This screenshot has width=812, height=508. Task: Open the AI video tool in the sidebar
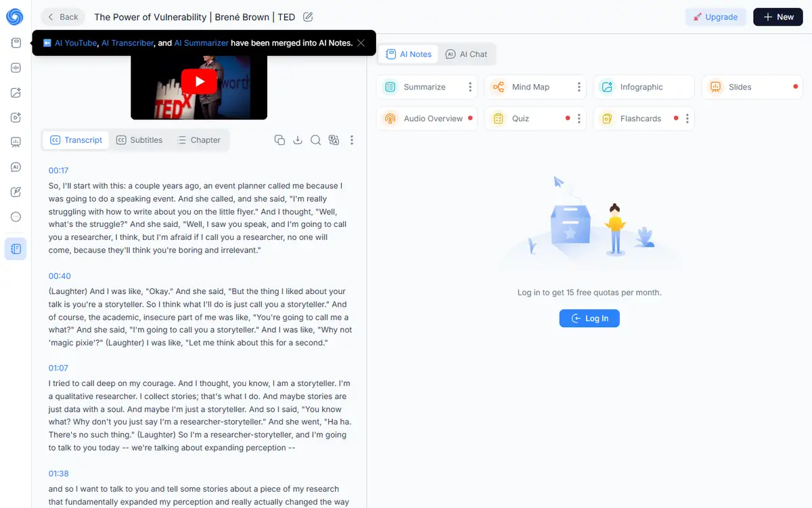[x=16, y=117]
